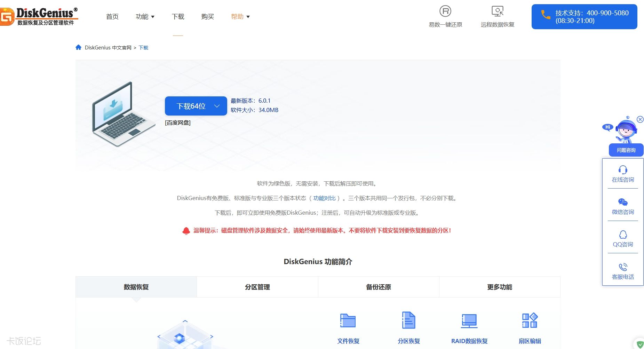Click the blue cube illustration
This screenshot has width=644, height=349.
[x=185, y=334]
